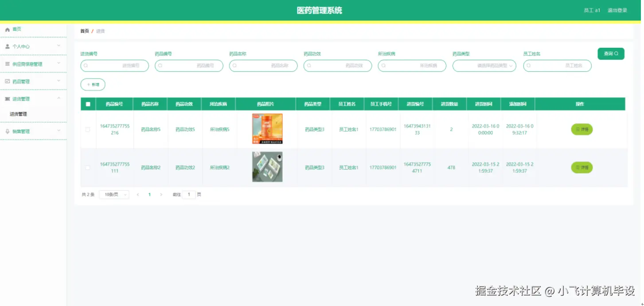Go to the previous page arrow
This screenshot has height=306, width=644.
coord(138,194)
